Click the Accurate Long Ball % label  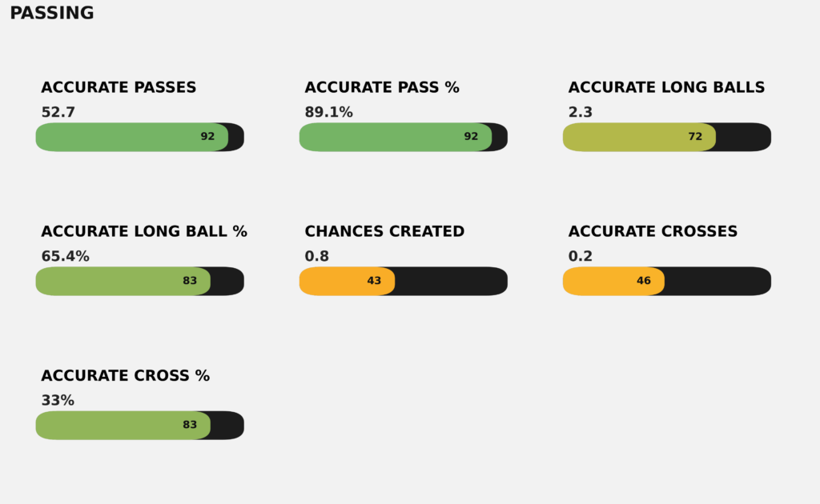144,232
